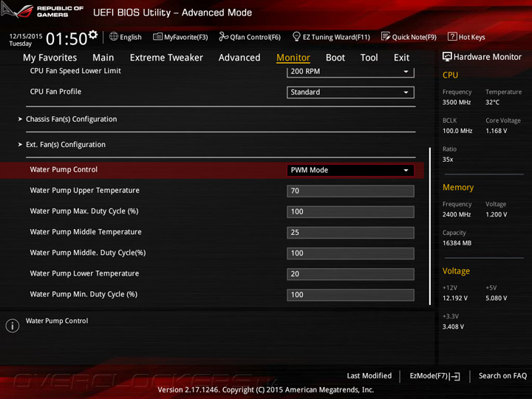Open the Extreme Tweaker tab

(166, 58)
